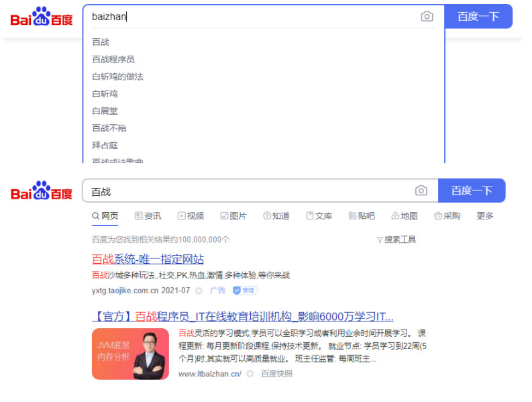
Task: Select suggestion 百战不殆
Action: 109,128
